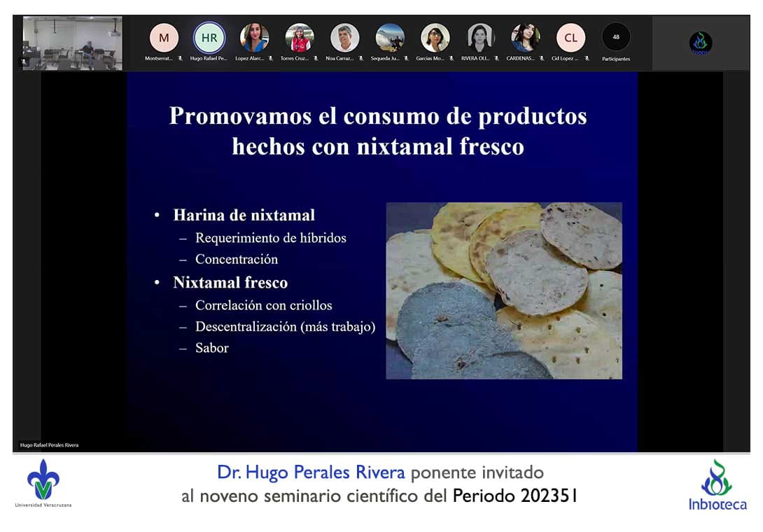Click RIVERA OLI participant avatar
The height and width of the screenshot is (532, 763).
pos(480,38)
